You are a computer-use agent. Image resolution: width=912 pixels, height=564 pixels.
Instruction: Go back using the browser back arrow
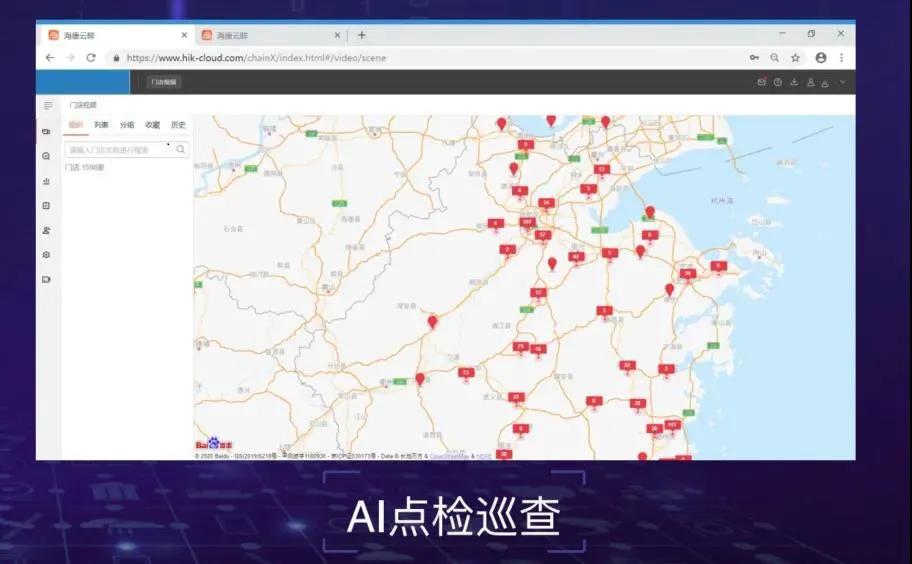(50, 58)
